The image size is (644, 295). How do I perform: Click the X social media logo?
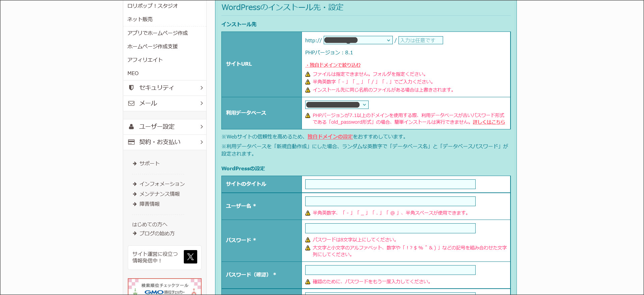pos(190,257)
